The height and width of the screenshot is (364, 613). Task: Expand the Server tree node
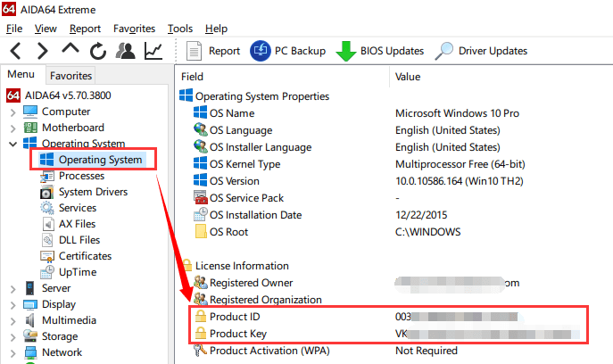[x=12, y=288]
